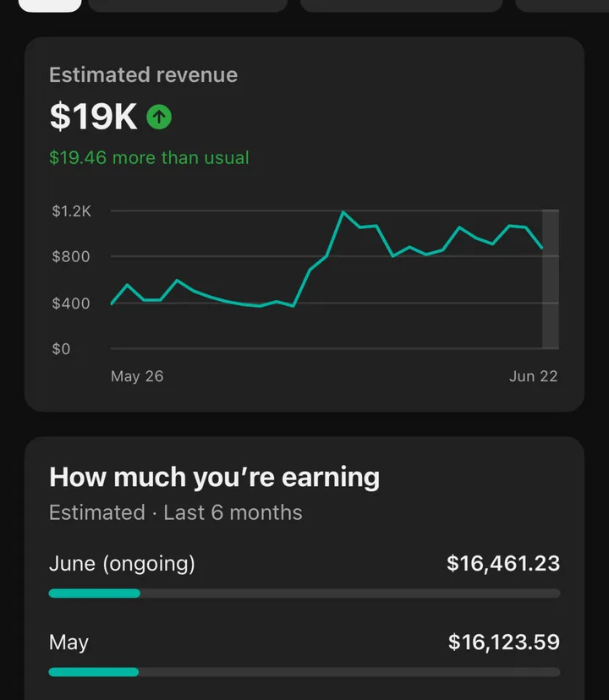The image size is (609, 700).
Task: Select the white highlighted chip at top
Action: (50, 5)
